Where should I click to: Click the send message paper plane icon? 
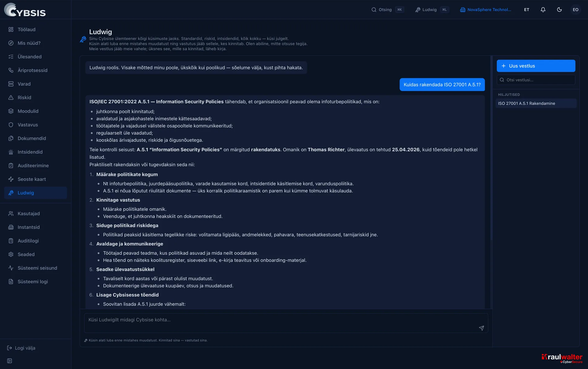tap(481, 328)
